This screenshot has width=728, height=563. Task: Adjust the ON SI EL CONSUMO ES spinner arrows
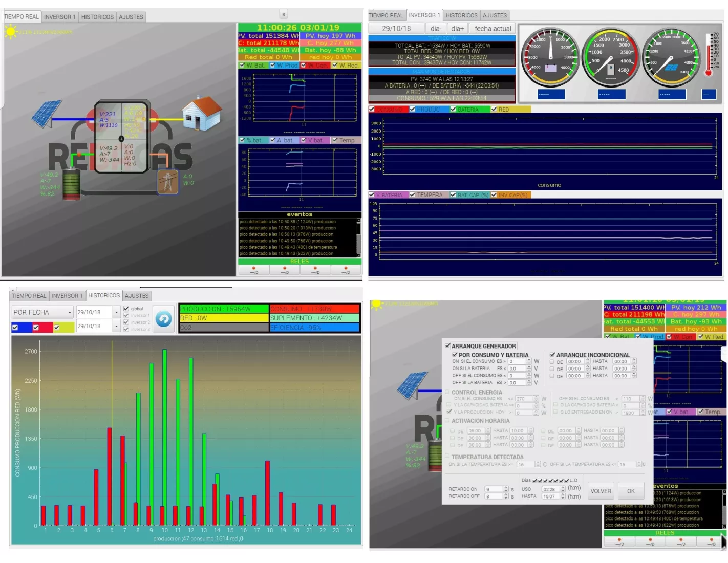pyautogui.click(x=529, y=361)
